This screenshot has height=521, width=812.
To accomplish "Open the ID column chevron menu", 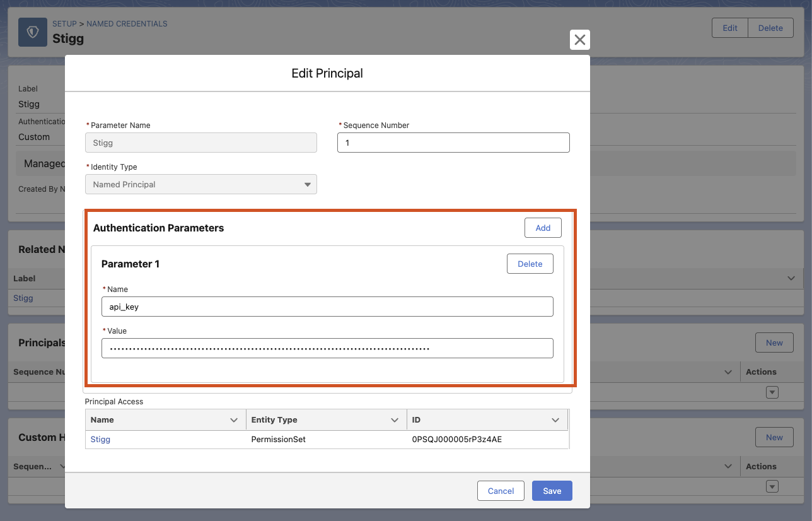I will point(555,419).
